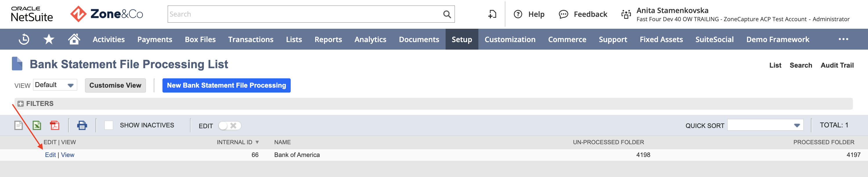Open the Customization menu

pyautogui.click(x=510, y=39)
